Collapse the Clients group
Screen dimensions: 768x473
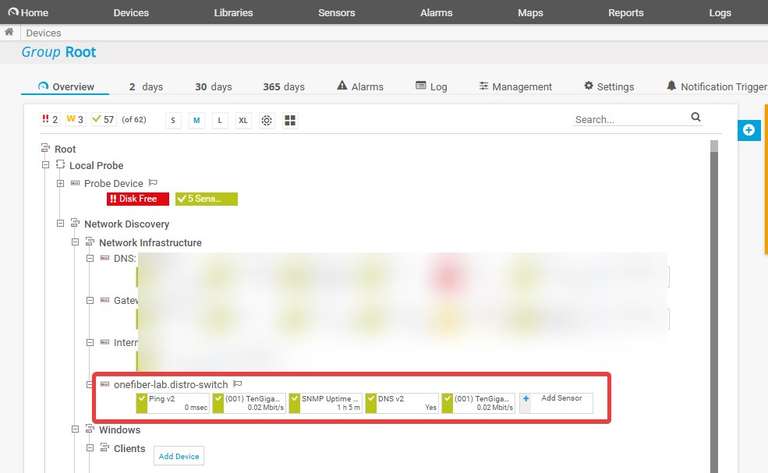pyautogui.click(x=90, y=448)
